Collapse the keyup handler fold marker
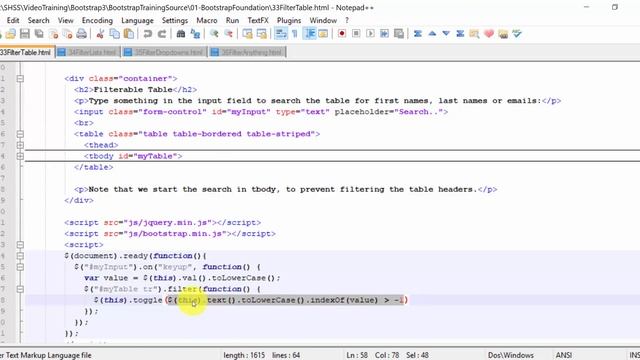The width and height of the screenshot is (640, 360). [x=20, y=267]
